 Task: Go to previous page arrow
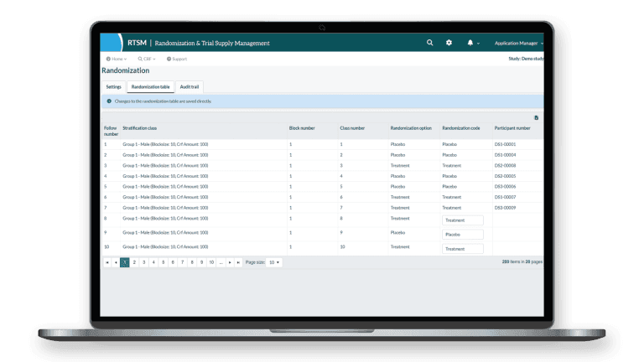point(116,262)
